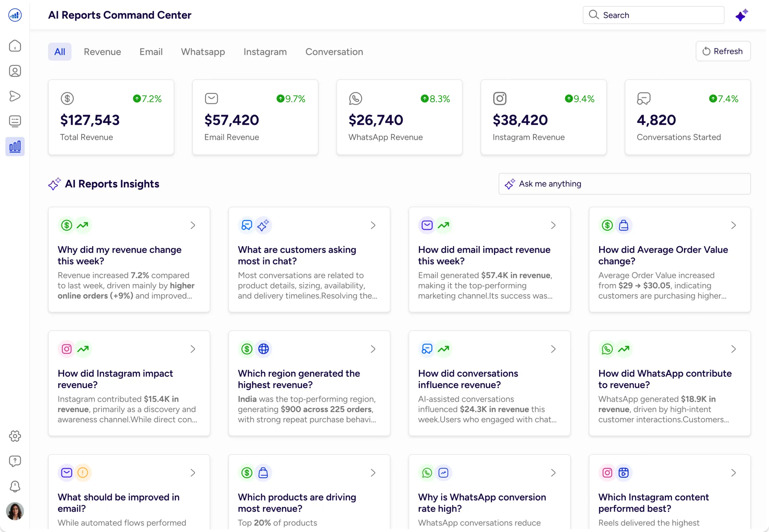This screenshot has width=769, height=532.
Task: Click the help question mark icon
Action: [x=15, y=461]
